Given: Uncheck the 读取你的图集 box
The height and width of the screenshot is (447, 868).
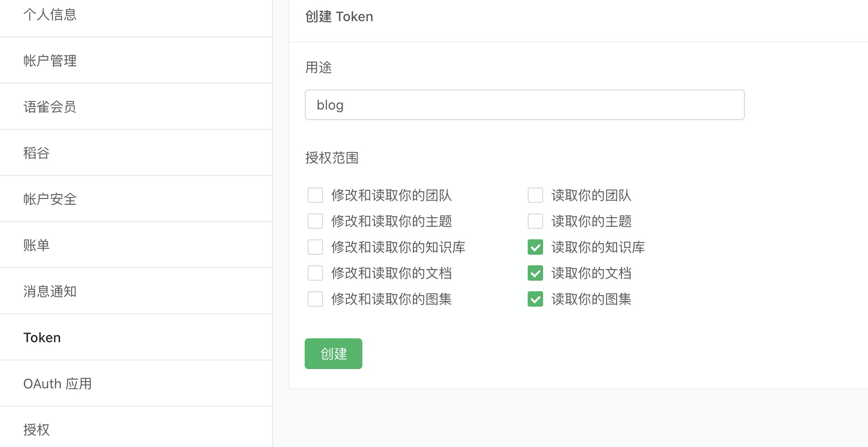Looking at the screenshot, I should [x=535, y=299].
